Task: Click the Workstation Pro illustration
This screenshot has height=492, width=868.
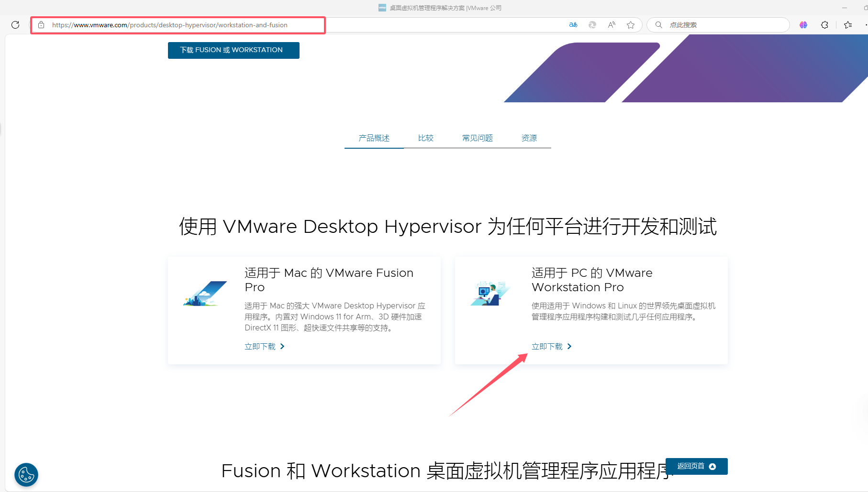Action: click(490, 294)
